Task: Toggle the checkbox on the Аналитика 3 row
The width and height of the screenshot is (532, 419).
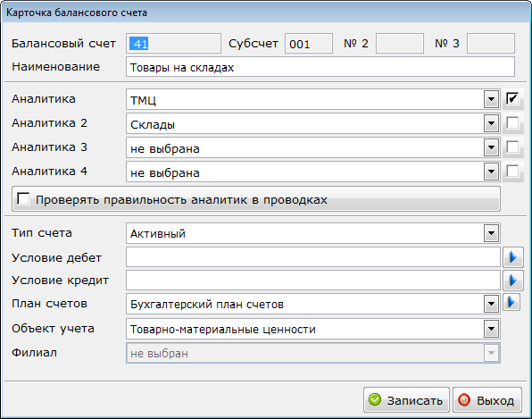Action: tap(512, 147)
